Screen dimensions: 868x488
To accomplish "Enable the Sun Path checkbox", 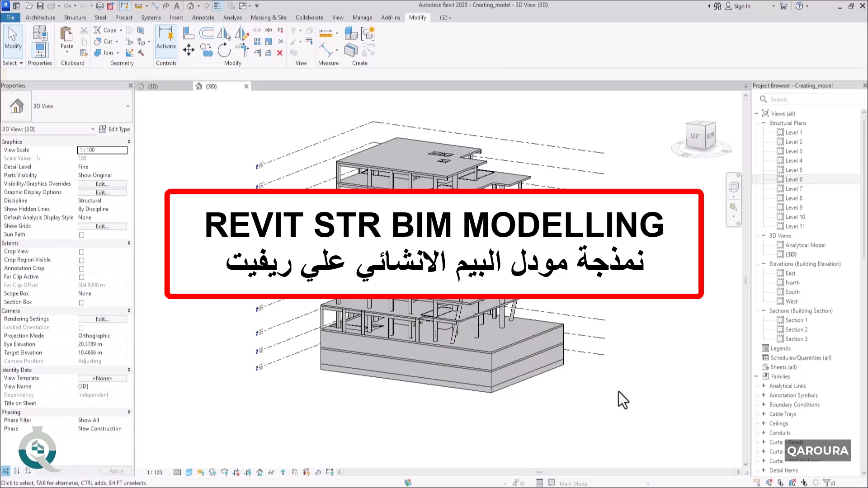I will [x=81, y=235].
